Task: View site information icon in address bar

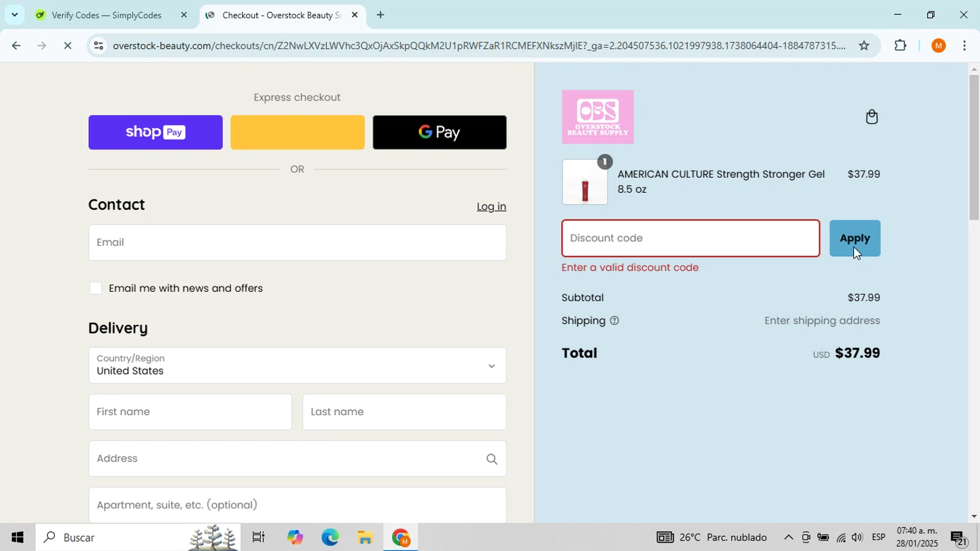Action: tap(98, 46)
